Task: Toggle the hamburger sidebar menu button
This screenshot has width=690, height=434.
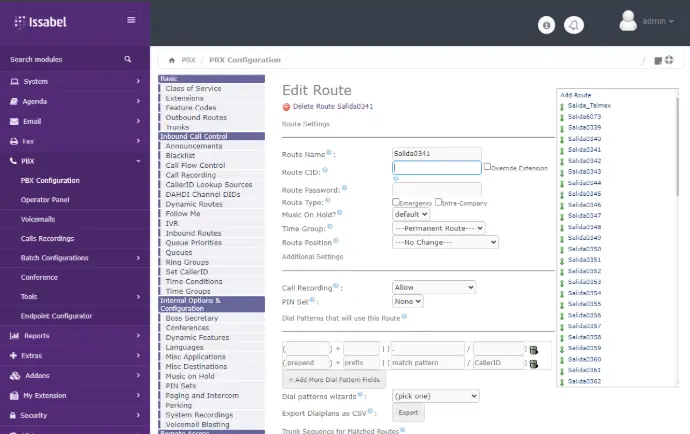Action: [131, 20]
